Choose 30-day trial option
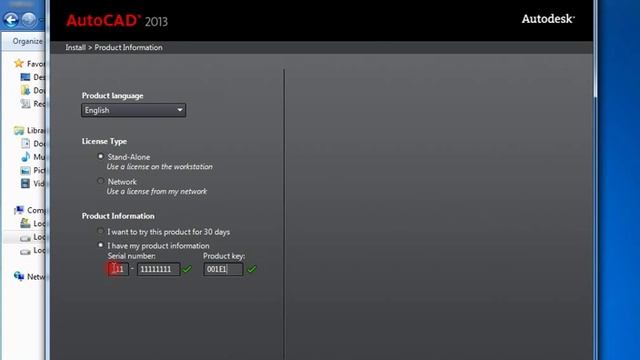The image size is (640, 360). click(x=100, y=231)
